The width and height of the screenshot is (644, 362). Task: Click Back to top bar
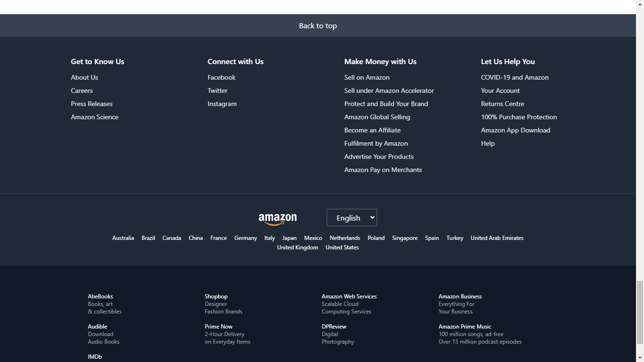(318, 25)
